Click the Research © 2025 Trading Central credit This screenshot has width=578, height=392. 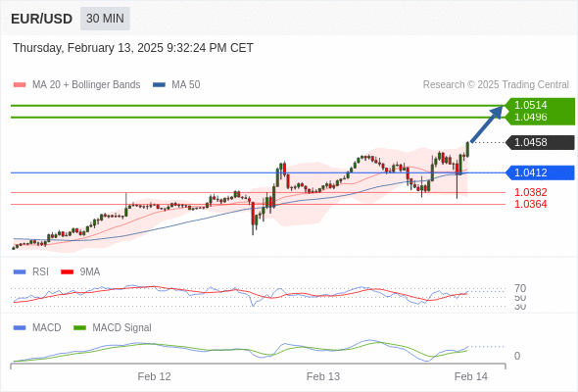click(496, 85)
